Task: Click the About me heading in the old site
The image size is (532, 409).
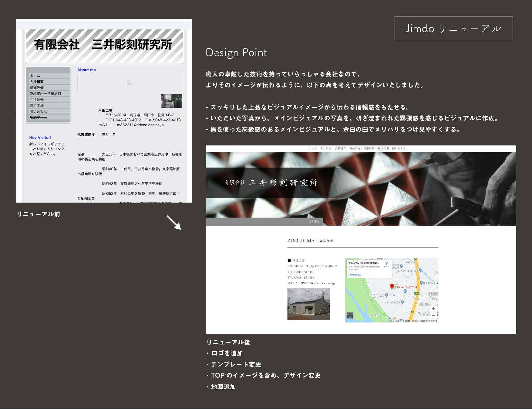Action: (86, 70)
